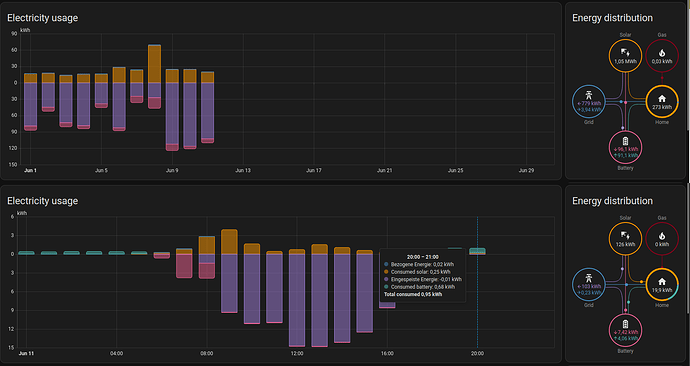Select the Gas circle showing 0 kWh
The width and height of the screenshot is (690, 366).
click(662, 238)
